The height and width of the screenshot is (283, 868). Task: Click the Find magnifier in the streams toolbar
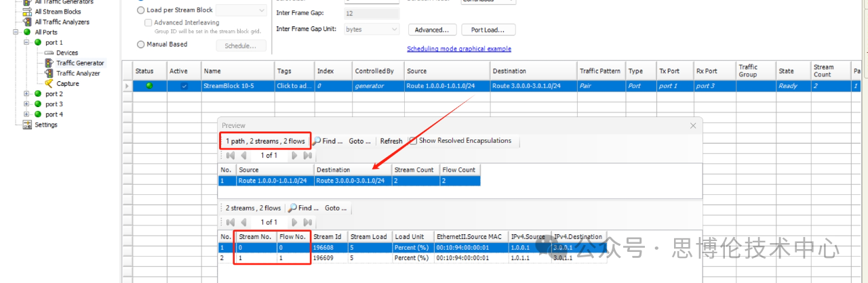click(292, 209)
